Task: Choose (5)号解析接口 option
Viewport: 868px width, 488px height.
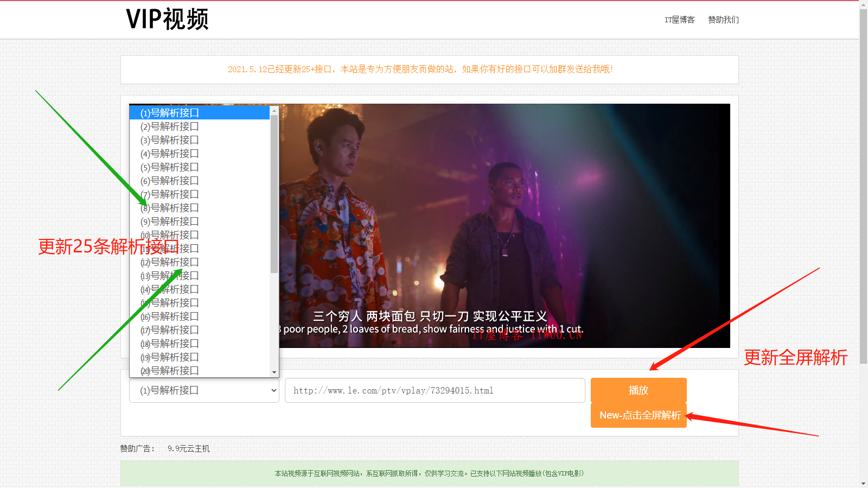Action: (x=200, y=167)
